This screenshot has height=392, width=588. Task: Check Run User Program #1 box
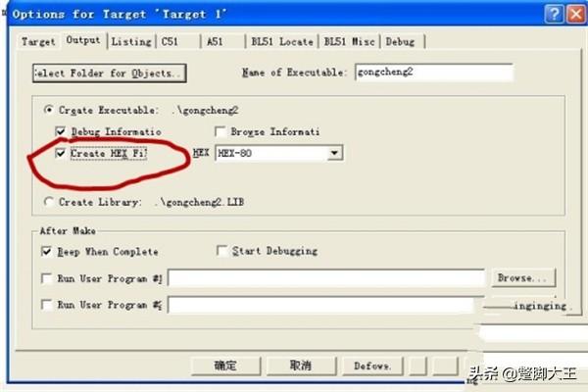point(46,278)
